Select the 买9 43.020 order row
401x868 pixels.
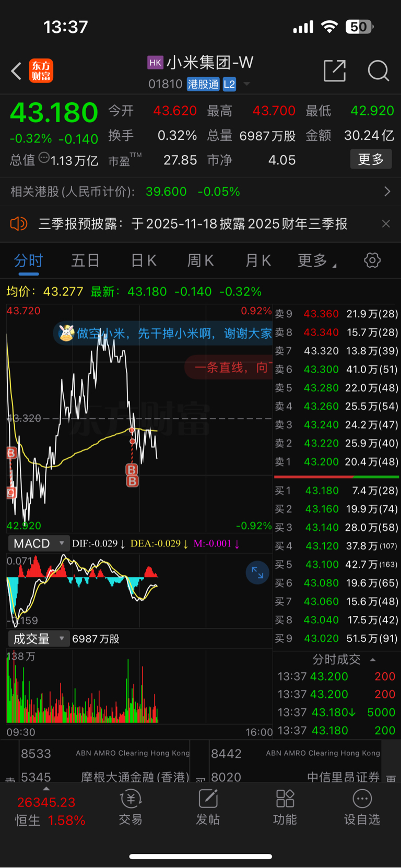[337, 638]
